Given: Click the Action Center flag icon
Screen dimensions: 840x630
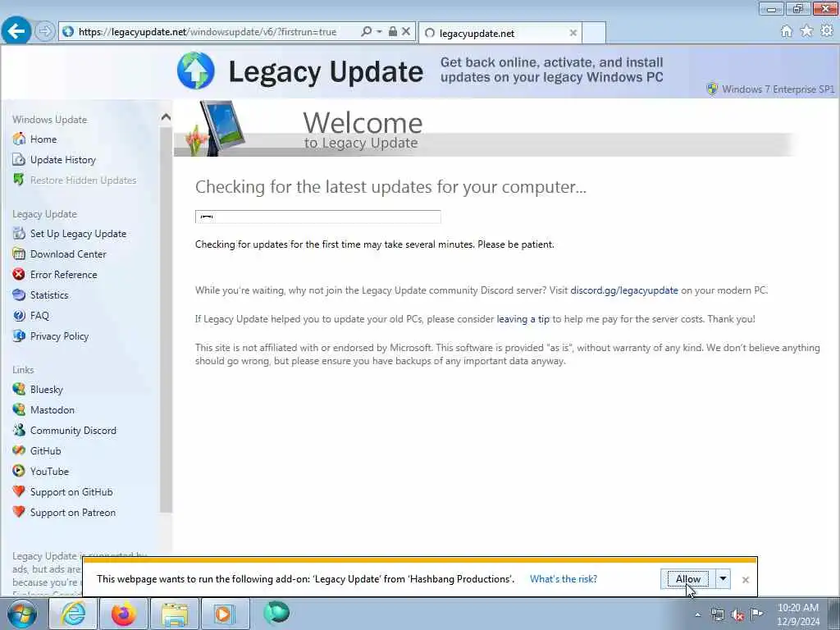Looking at the screenshot, I should pyautogui.click(x=756, y=614).
